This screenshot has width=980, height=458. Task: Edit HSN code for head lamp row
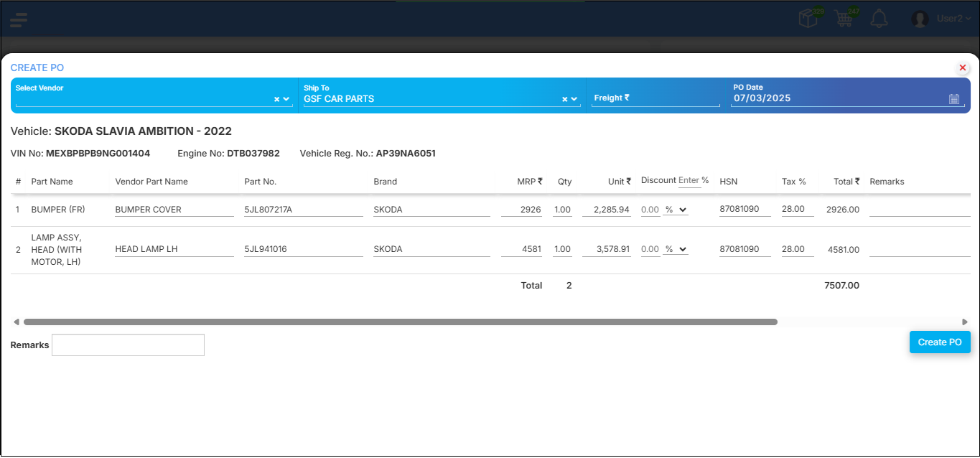[745, 249]
